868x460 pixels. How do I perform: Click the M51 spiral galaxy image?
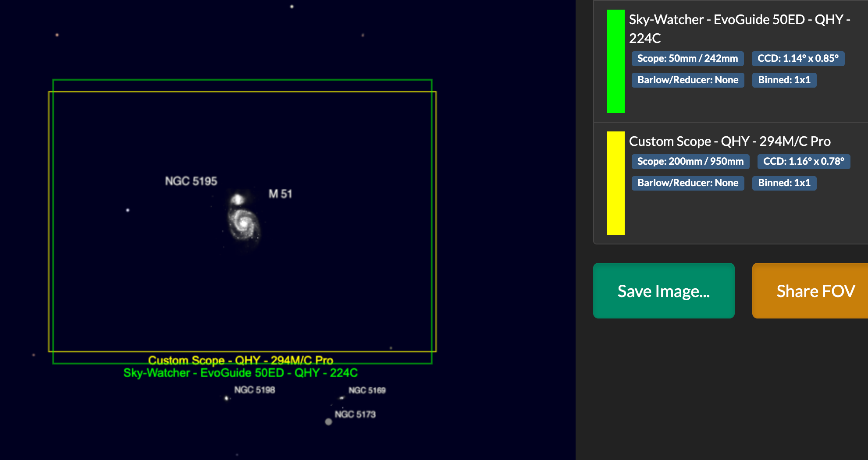pos(244,224)
